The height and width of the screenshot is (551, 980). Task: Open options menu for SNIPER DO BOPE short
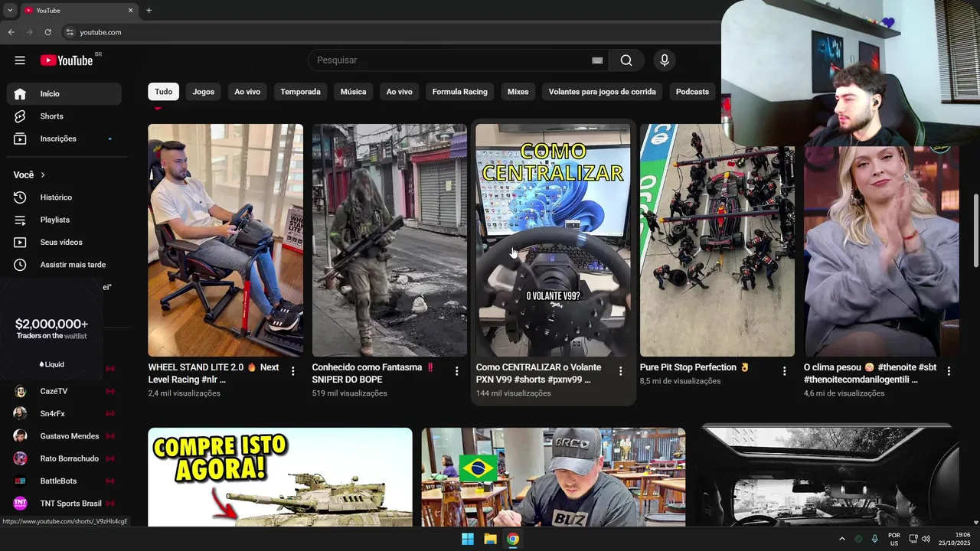click(x=456, y=371)
